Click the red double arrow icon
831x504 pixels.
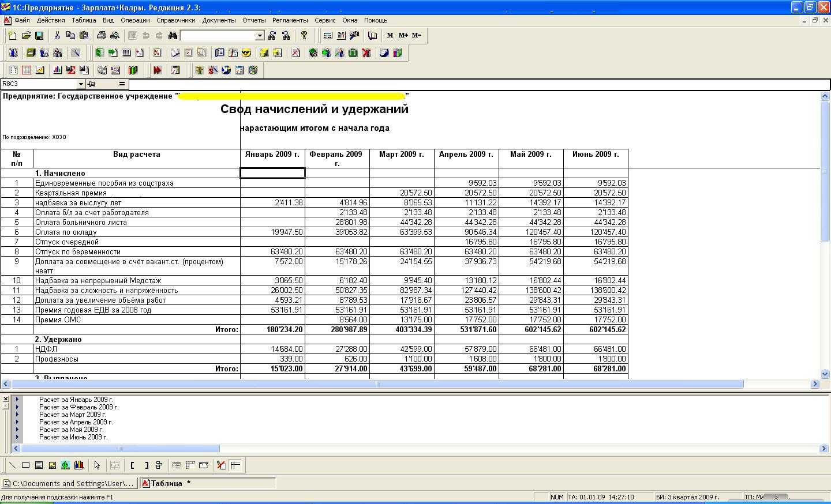click(x=157, y=70)
